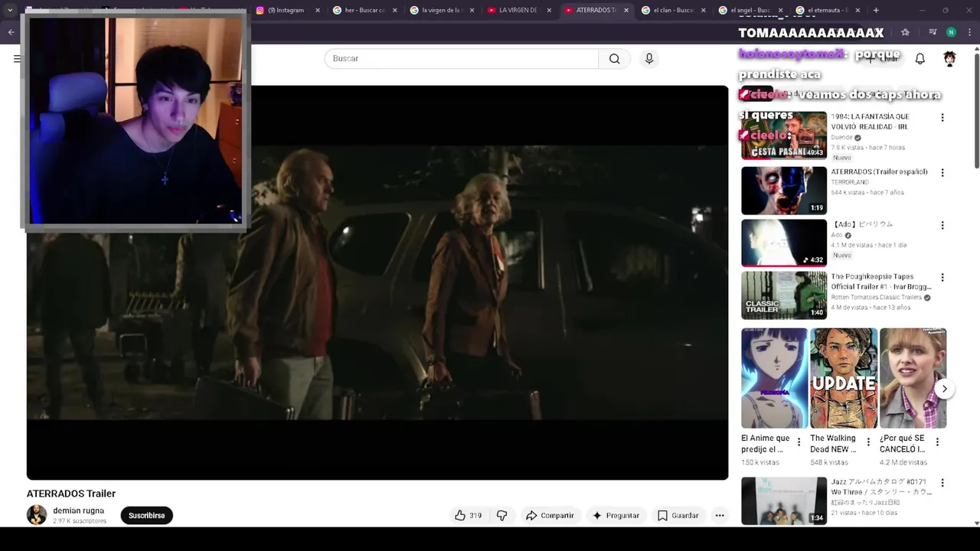Open options for ATERRADOS (Trailer español) video

pos(942,173)
